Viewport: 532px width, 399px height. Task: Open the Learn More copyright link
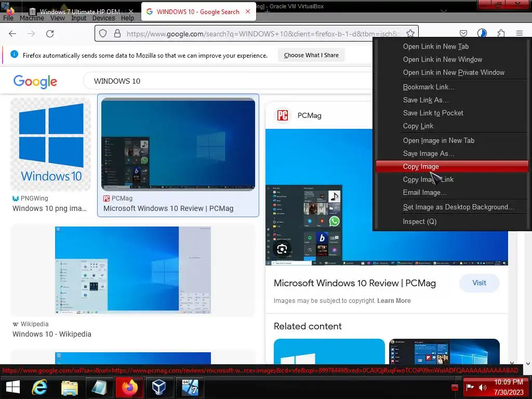[x=394, y=301]
